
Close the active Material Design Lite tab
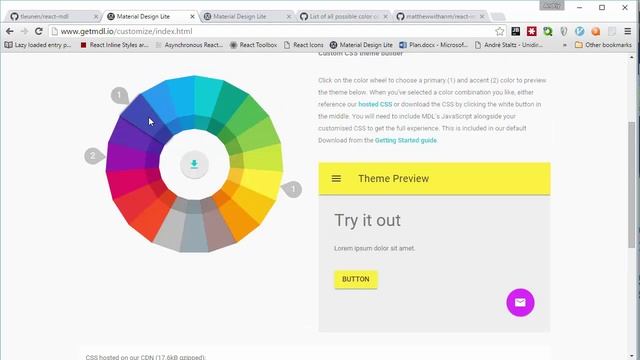pos(192,17)
